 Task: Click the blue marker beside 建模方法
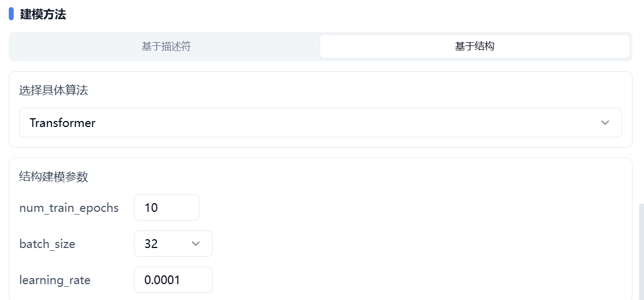point(11,14)
